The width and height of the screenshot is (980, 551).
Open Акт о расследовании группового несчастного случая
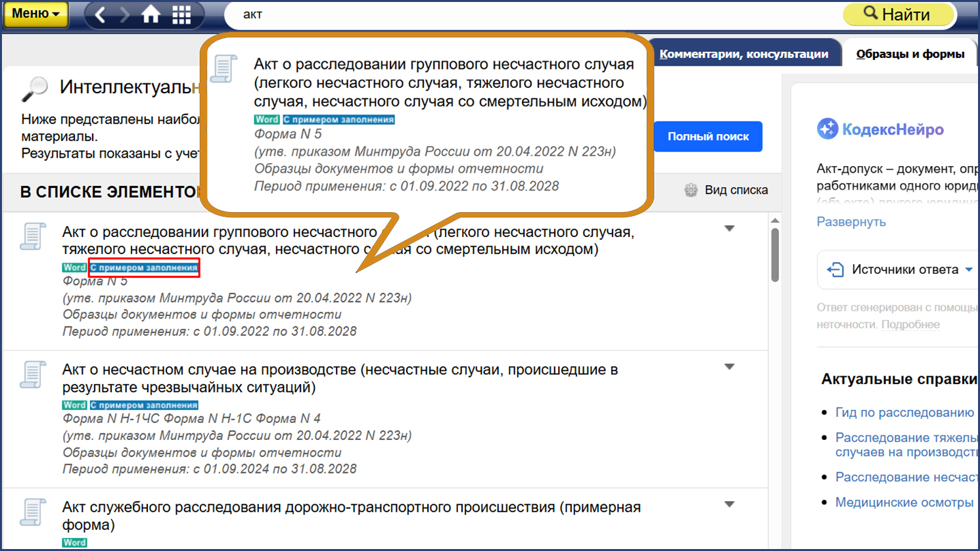(x=348, y=240)
